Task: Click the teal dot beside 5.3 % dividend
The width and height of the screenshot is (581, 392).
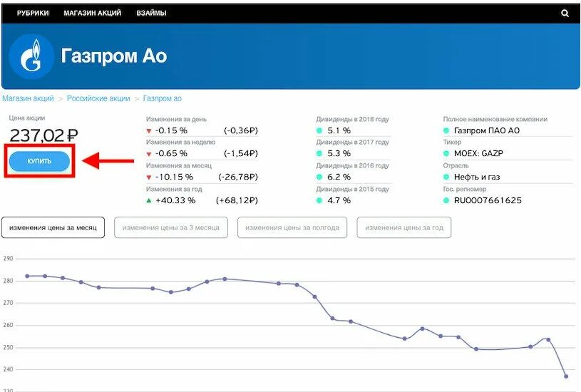Action: (x=319, y=153)
